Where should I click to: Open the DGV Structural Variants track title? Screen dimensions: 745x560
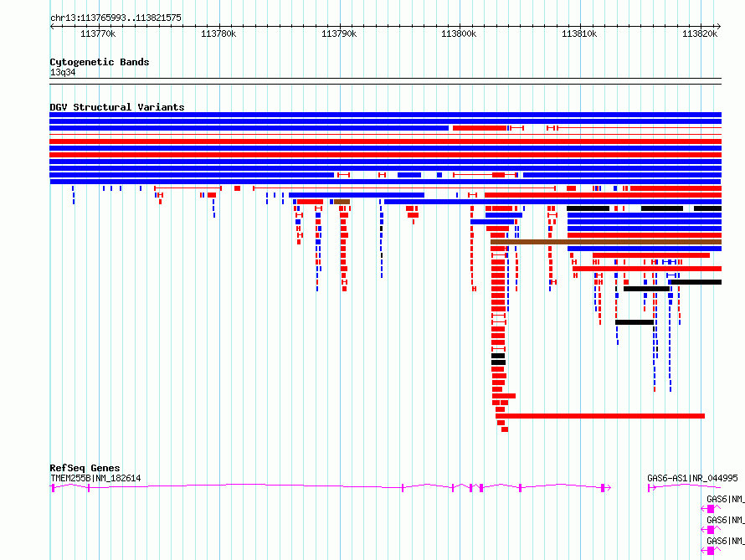pos(117,107)
